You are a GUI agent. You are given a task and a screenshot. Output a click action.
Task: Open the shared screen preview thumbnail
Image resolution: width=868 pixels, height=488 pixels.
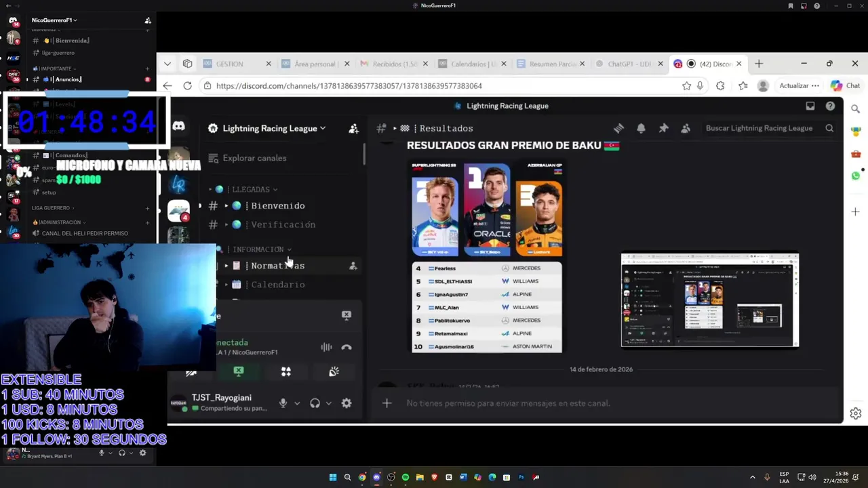[710, 300]
